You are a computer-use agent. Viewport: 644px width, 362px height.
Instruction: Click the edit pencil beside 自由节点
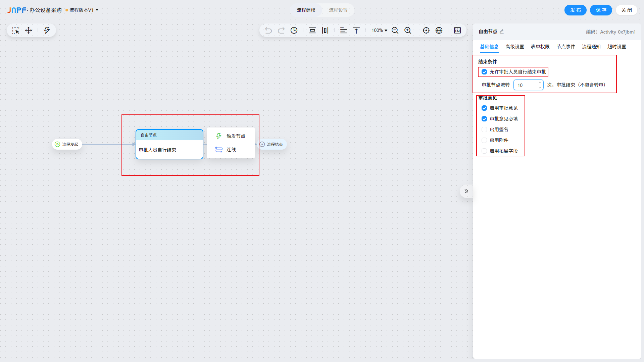[502, 32]
